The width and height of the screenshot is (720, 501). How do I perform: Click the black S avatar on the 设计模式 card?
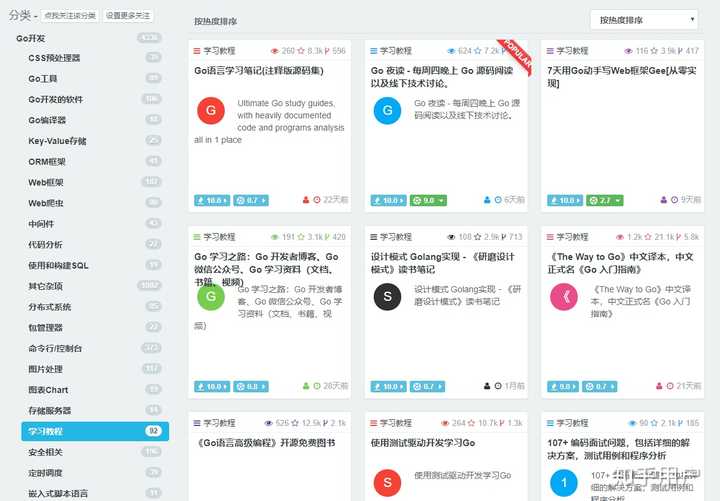[x=387, y=297]
